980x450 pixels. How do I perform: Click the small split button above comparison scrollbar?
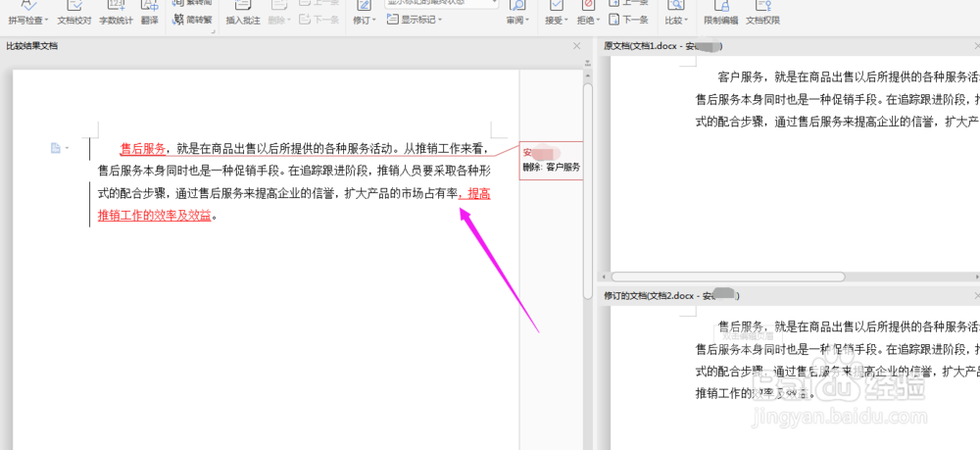pyautogui.click(x=587, y=63)
